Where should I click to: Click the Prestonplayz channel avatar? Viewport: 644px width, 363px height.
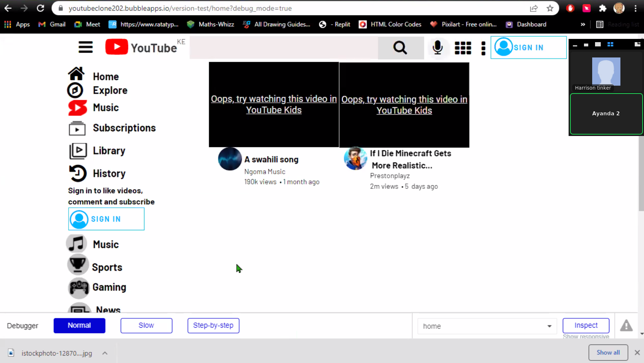point(355,158)
